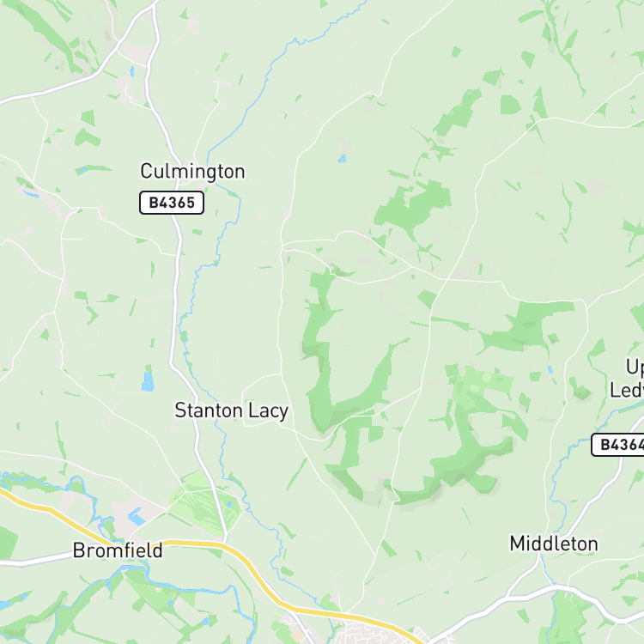Click the Stanton Lacy village label
Screen dimensions: 644x644
232,410
